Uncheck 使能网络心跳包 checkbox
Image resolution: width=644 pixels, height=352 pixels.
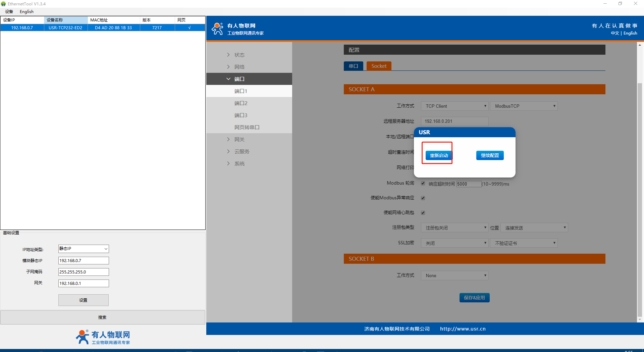[423, 213]
